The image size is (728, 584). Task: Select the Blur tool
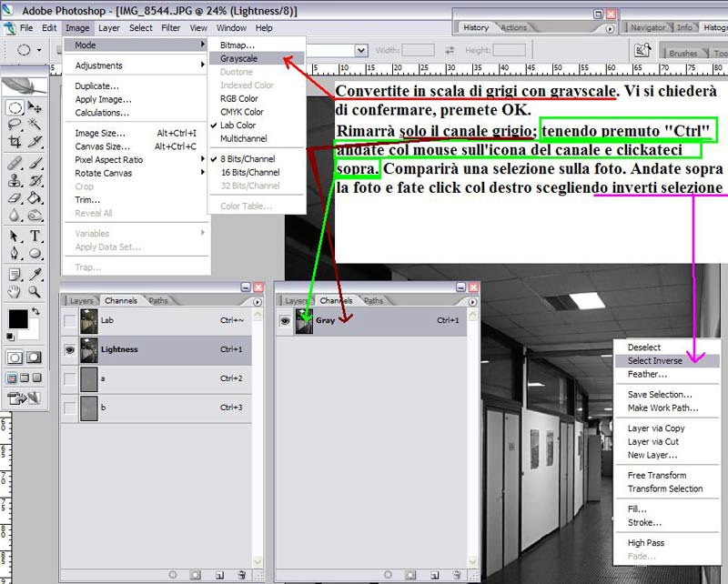[x=15, y=215]
